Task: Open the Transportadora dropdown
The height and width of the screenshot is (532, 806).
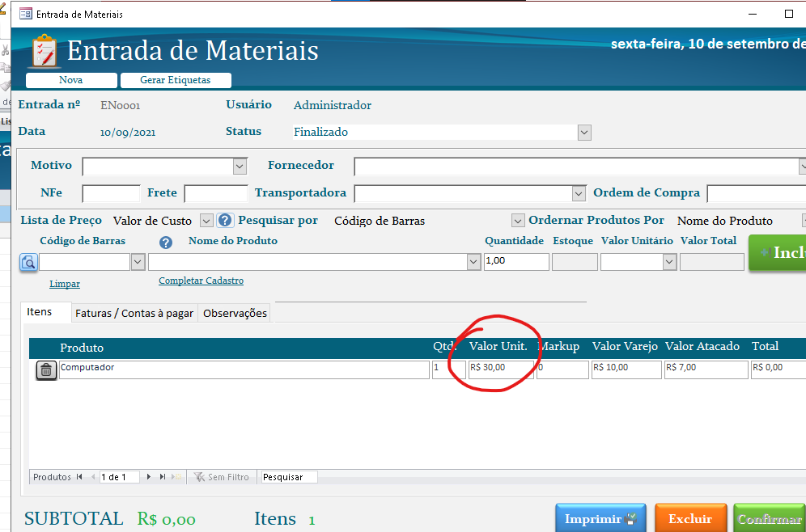Action: point(579,193)
